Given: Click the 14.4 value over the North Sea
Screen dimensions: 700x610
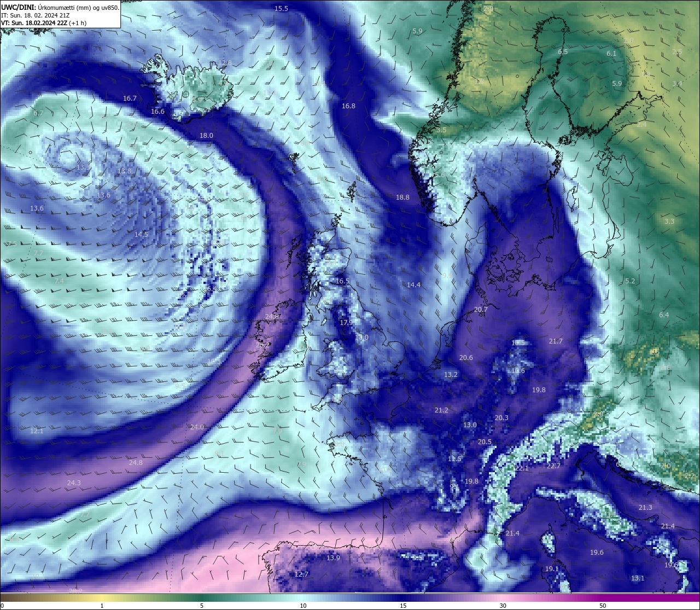Looking at the screenshot, I should click(x=413, y=284).
